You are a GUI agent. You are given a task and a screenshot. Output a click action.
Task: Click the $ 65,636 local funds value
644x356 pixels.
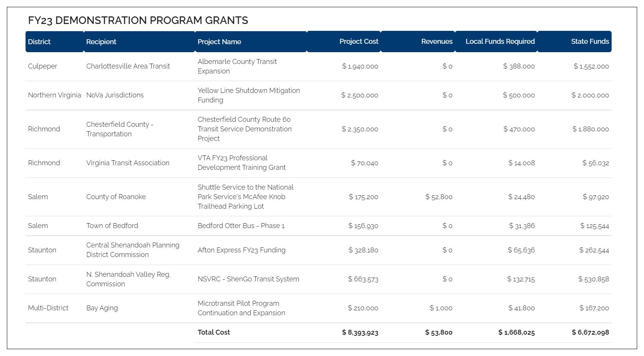pos(521,250)
